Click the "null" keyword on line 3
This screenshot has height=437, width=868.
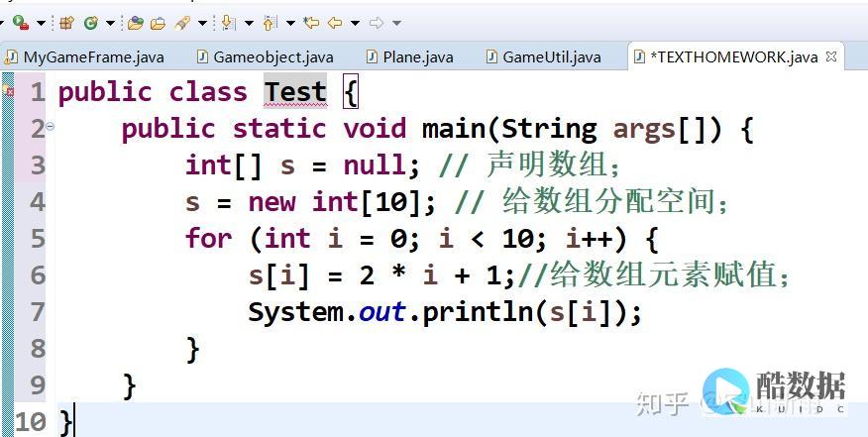coord(375,165)
